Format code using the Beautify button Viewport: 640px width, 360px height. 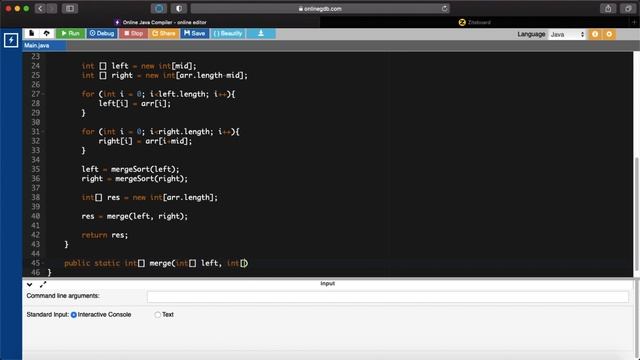pos(228,33)
